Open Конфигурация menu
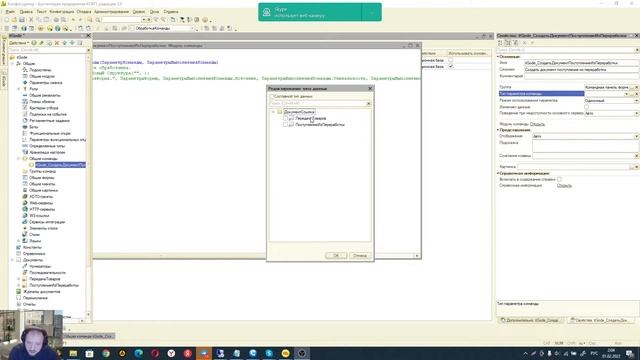 point(62,12)
